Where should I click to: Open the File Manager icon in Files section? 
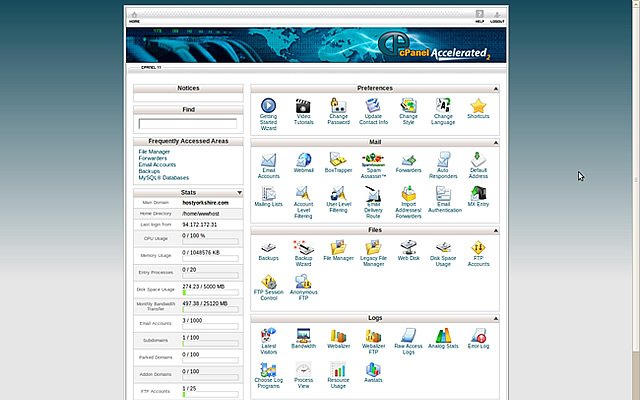click(x=338, y=251)
